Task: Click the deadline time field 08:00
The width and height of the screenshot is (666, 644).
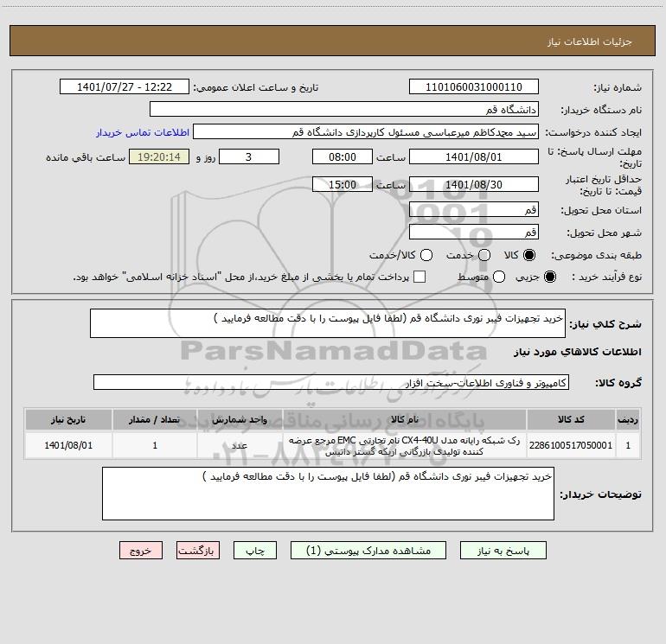Action: (x=343, y=156)
